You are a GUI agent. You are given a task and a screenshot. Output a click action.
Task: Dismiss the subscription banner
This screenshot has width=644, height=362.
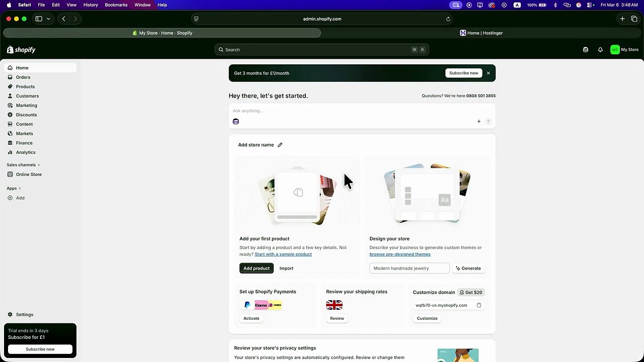[x=488, y=73]
